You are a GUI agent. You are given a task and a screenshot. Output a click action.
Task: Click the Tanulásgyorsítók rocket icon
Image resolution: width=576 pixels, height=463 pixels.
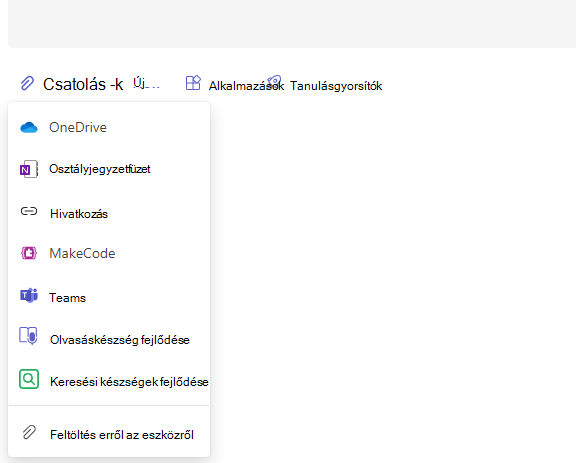tap(274, 81)
